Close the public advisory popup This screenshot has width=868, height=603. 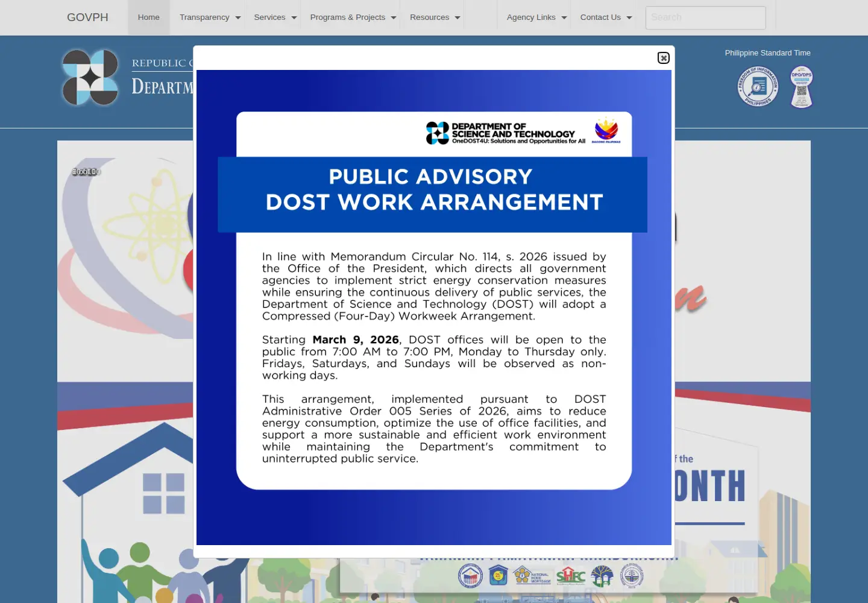click(x=663, y=58)
